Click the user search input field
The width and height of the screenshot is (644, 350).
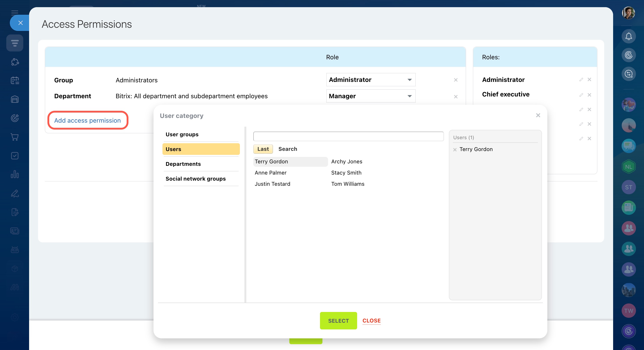pos(348,137)
